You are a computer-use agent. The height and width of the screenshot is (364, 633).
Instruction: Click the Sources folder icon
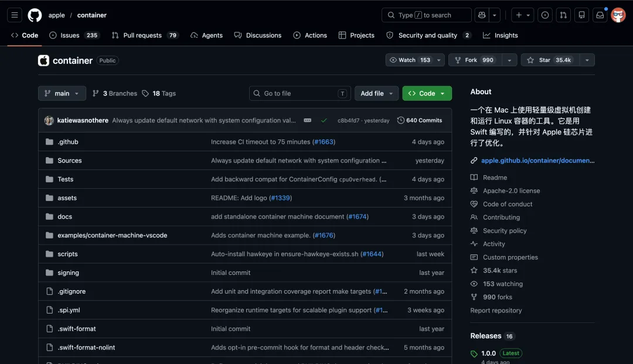tap(49, 160)
